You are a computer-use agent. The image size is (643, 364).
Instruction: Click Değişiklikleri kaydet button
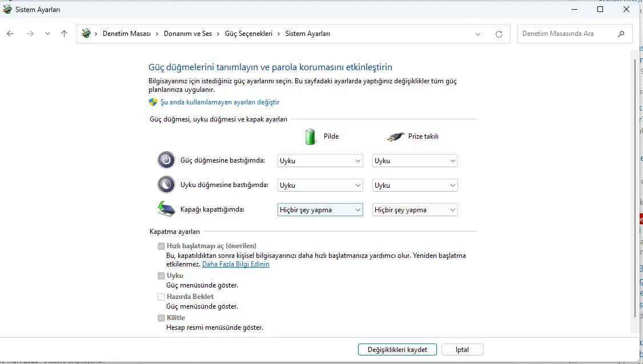[x=397, y=350]
